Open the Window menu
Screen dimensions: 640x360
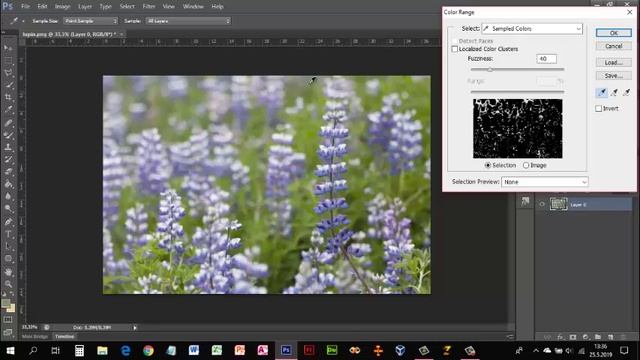click(193, 7)
